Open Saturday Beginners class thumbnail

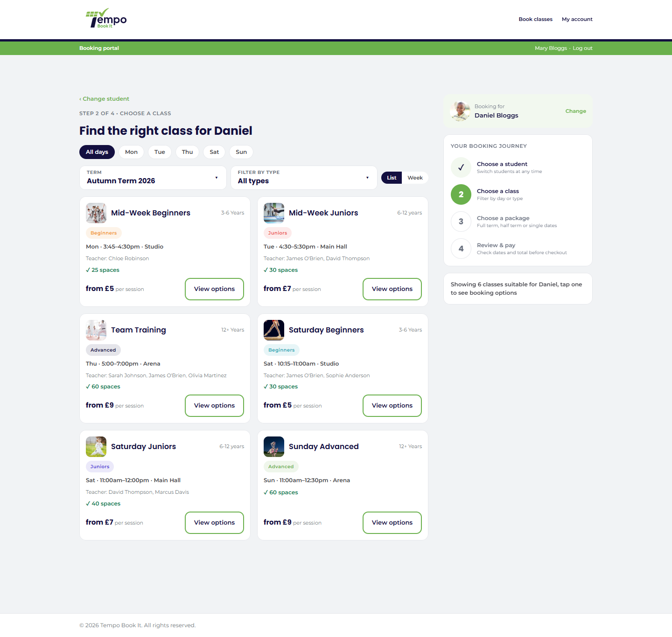[274, 330]
